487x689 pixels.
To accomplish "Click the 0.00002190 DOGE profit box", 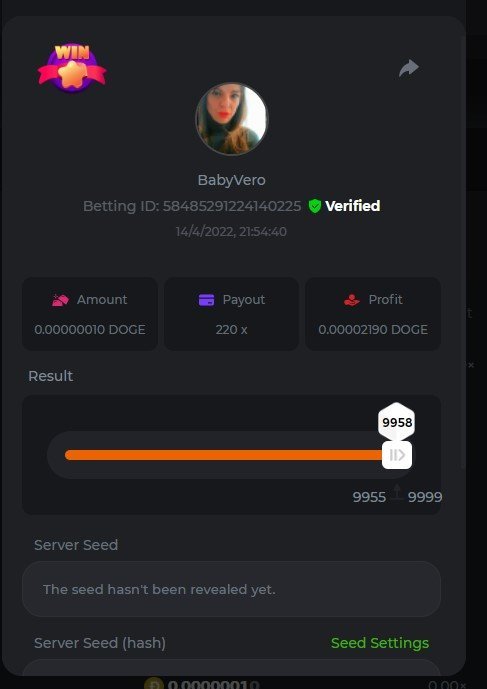I will (373, 314).
